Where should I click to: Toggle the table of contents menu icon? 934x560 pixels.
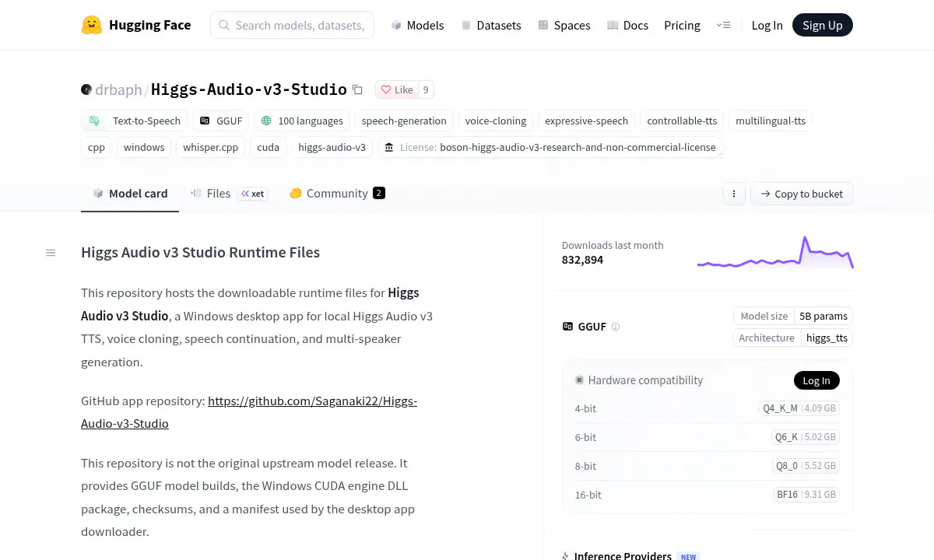[x=51, y=253]
